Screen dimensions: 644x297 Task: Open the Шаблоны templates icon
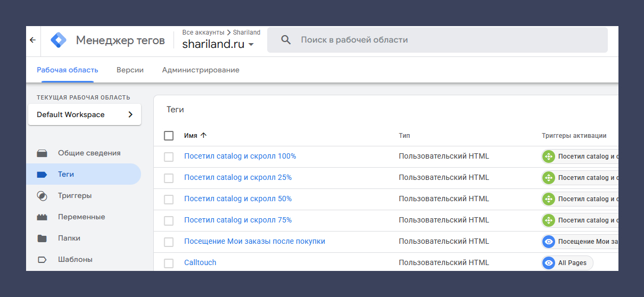click(x=42, y=260)
